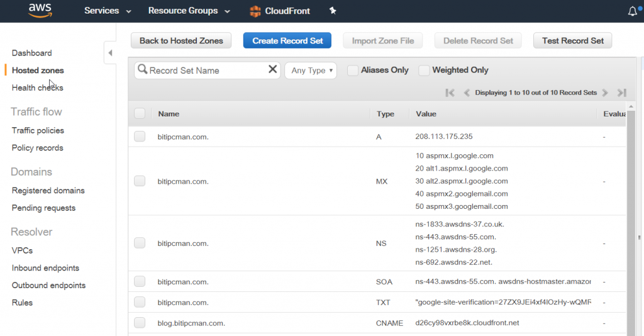
Task: Open VPCs under Resolver
Action: pos(22,250)
